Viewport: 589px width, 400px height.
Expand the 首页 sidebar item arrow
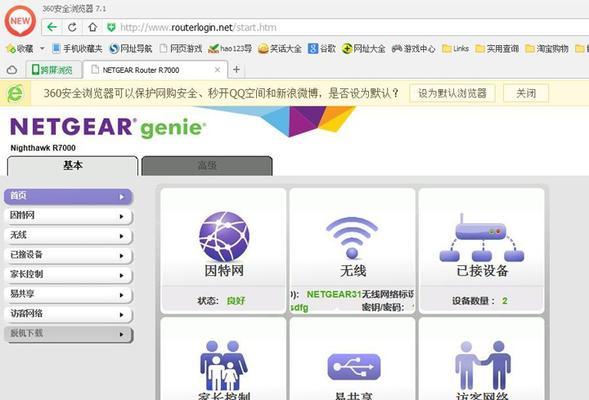point(122,196)
